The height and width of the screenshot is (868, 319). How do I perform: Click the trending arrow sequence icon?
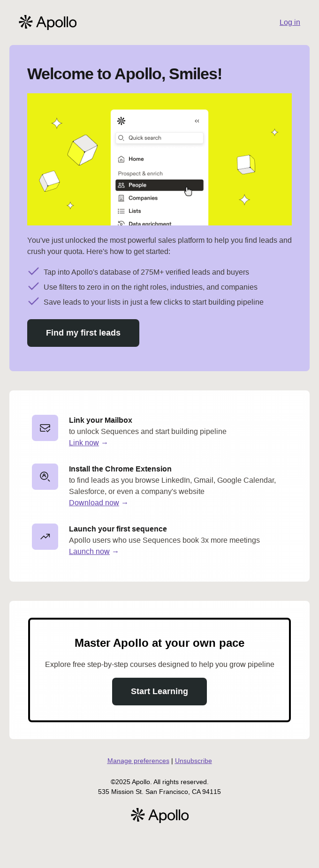(45, 537)
